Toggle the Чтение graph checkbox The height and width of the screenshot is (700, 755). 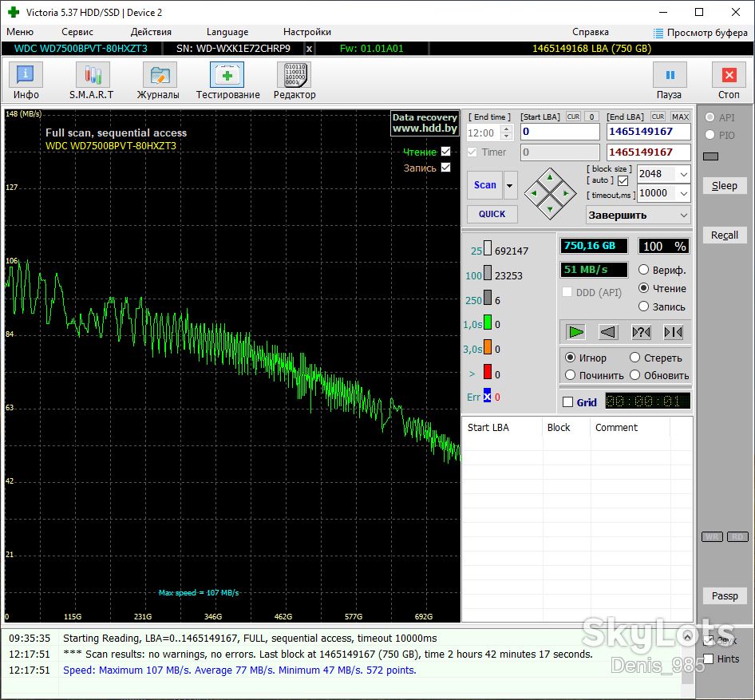[446, 152]
